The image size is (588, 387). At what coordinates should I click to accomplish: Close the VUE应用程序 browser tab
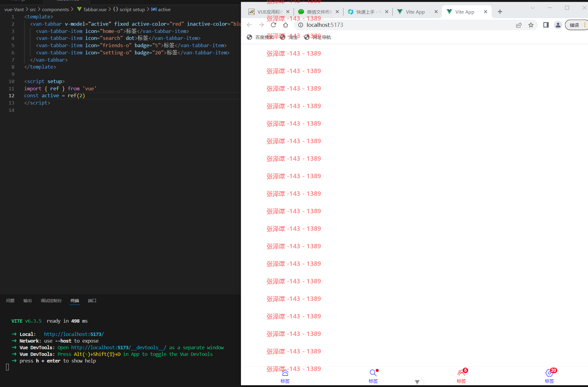[x=288, y=12]
